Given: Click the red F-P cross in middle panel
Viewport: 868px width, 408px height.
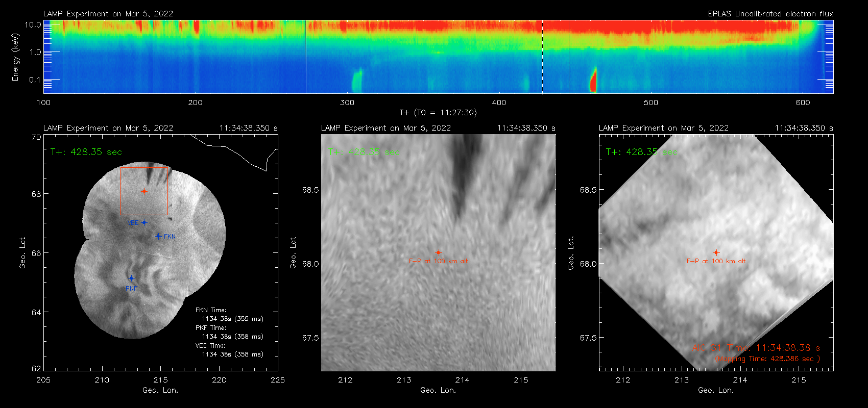Looking at the screenshot, I should (x=438, y=252).
